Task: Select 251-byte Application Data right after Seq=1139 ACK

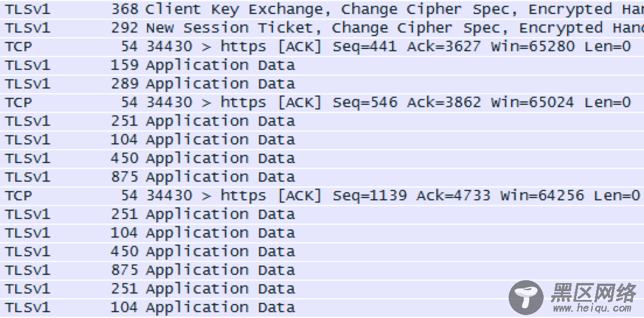Action: [322, 214]
